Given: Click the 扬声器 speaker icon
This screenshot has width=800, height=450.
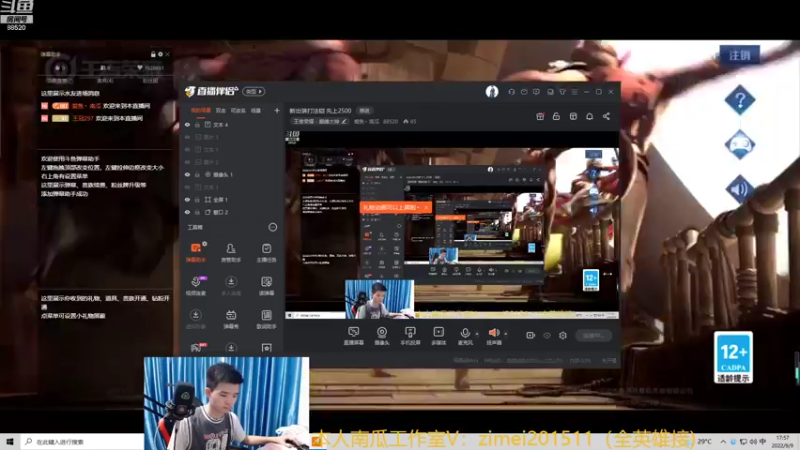Looking at the screenshot, I should tap(493, 333).
